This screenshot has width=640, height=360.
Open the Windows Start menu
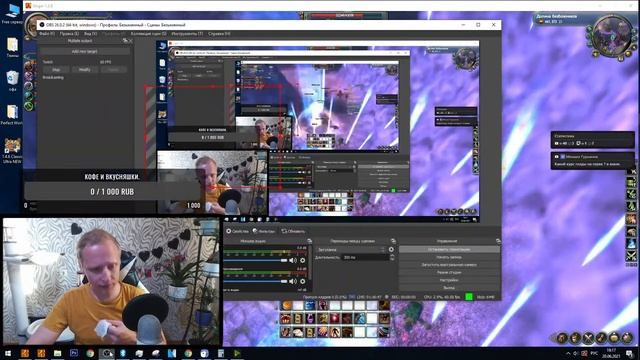8,353
